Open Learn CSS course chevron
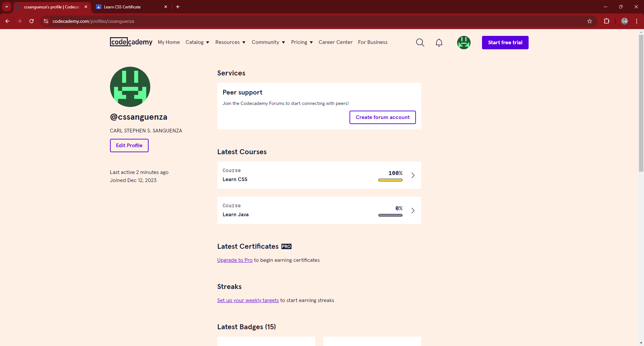Viewport: 644px width, 346px height. [x=413, y=175]
